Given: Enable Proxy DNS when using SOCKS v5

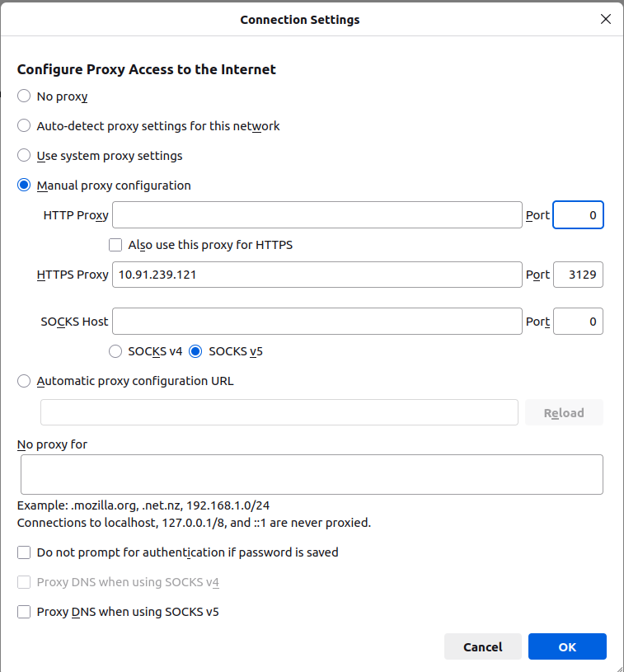Looking at the screenshot, I should [x=24, y=612].
